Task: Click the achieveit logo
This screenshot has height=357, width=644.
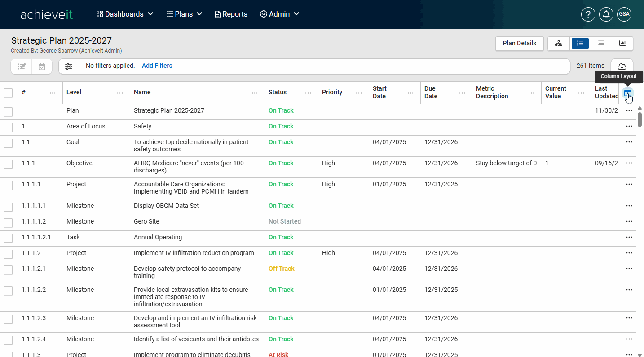Action: coord(46,14)
